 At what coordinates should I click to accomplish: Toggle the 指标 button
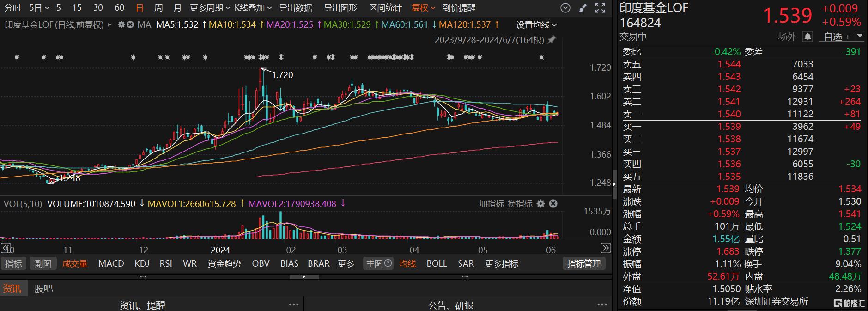coord(13,263)
